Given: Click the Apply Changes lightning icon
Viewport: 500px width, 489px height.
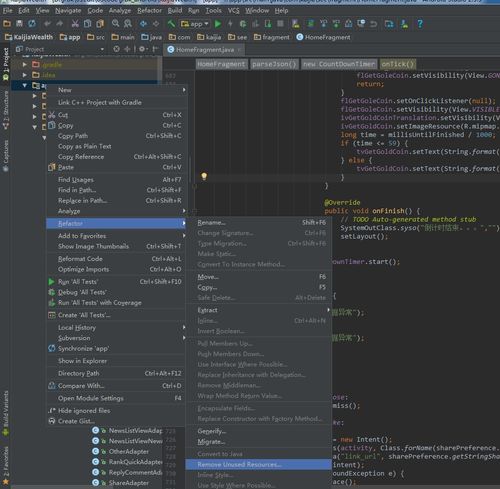Looking at the screenshot, I should (x=230, y=24).
